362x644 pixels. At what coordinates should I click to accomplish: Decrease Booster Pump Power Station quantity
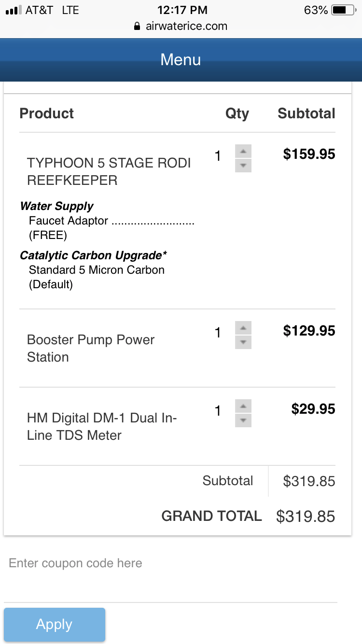click(x=243, y=342)
